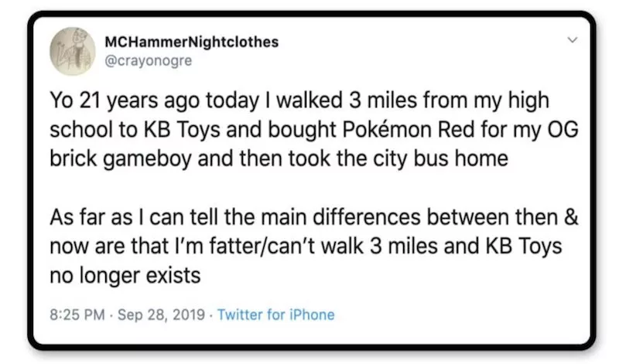
Task: Click the sketch avatar profile picture
Action: 72,50
